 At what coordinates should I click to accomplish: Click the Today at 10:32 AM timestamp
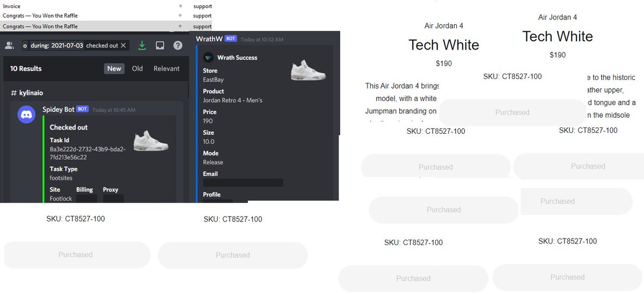click(x=262, y=39)
